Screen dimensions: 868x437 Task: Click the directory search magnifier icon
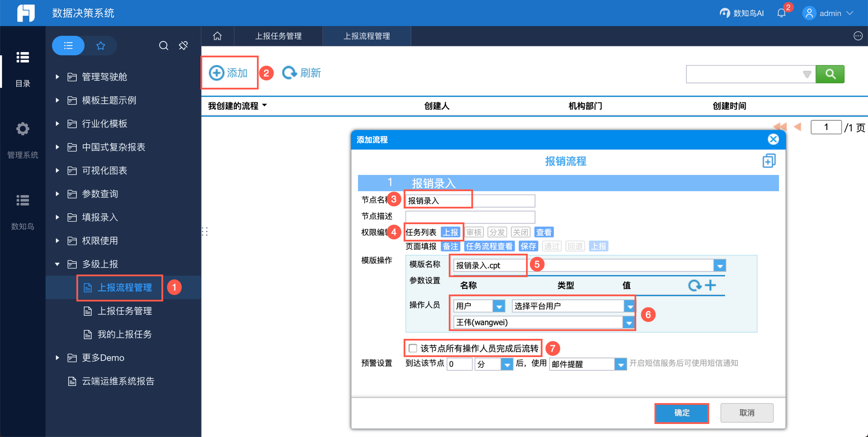click(164, 46)
